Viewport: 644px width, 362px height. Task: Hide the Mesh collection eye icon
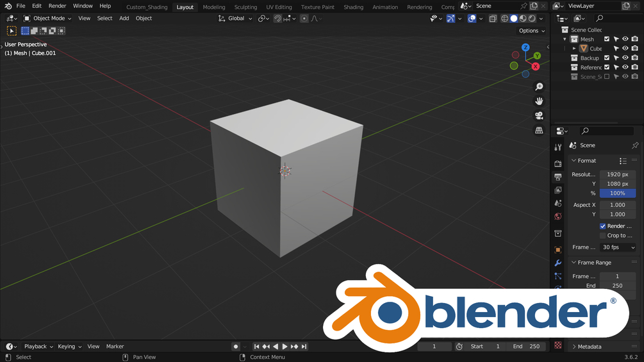point(625,39)
